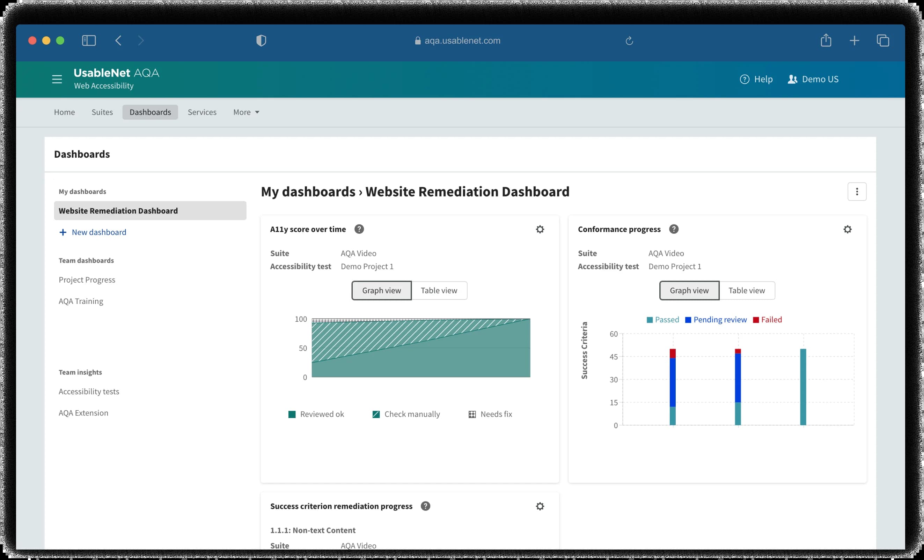The height and width of the screenshot is (560, 924).
Task: Select Graph view in A11y score widget
Action: (381, 290)
